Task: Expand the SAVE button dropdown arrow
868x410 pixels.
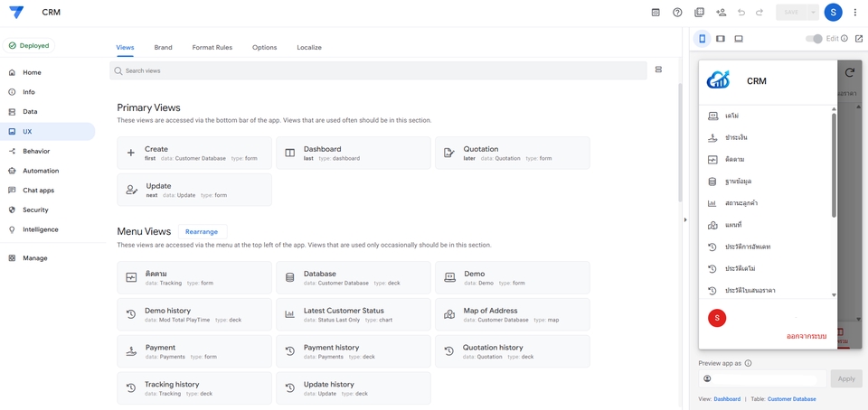Action: (x=813, y=13)
